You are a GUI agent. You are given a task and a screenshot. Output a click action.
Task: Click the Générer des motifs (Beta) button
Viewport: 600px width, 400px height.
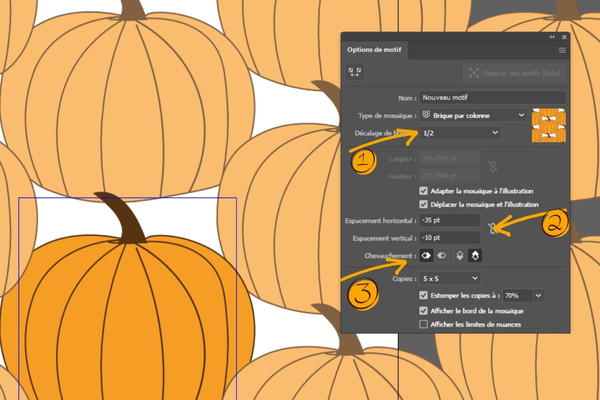(515, 73)
